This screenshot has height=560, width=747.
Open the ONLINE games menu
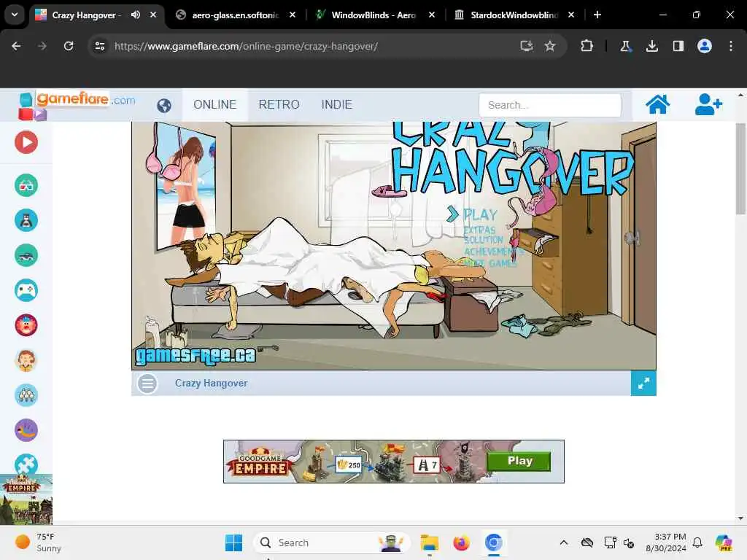point(215,105)
